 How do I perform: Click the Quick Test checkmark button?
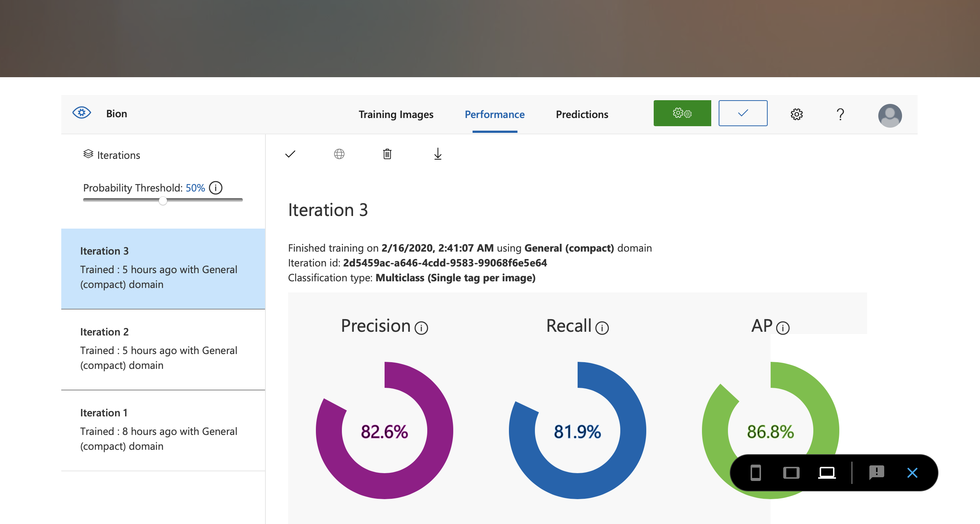(x=742, y=113)
